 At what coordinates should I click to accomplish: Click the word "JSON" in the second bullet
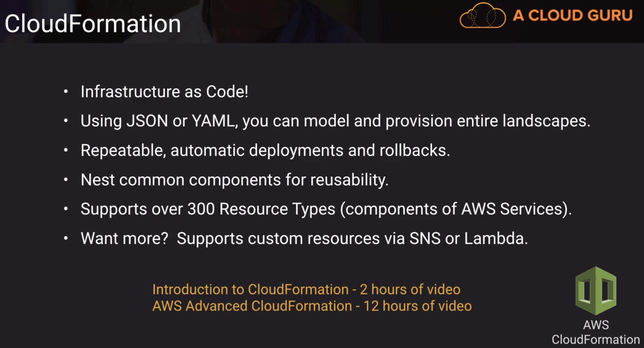tap(147, 121)
